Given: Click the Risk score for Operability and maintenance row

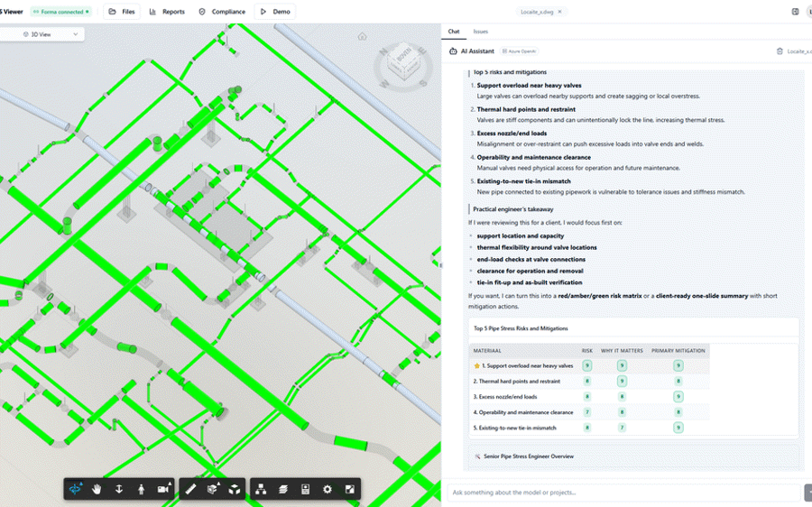Looking at the screenshot, I should pyautogui.click(x=586, y=412).
